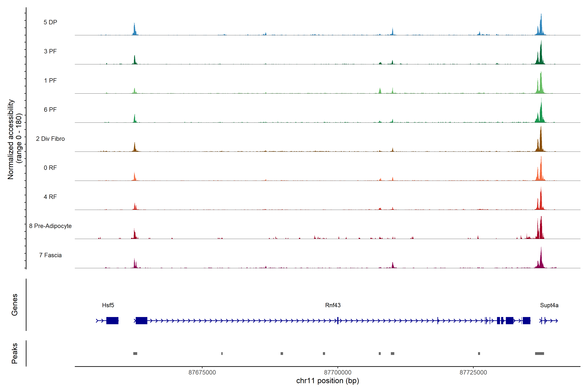Click the 8 Pre-Adipocyte track label

click(x=50, y=226)
